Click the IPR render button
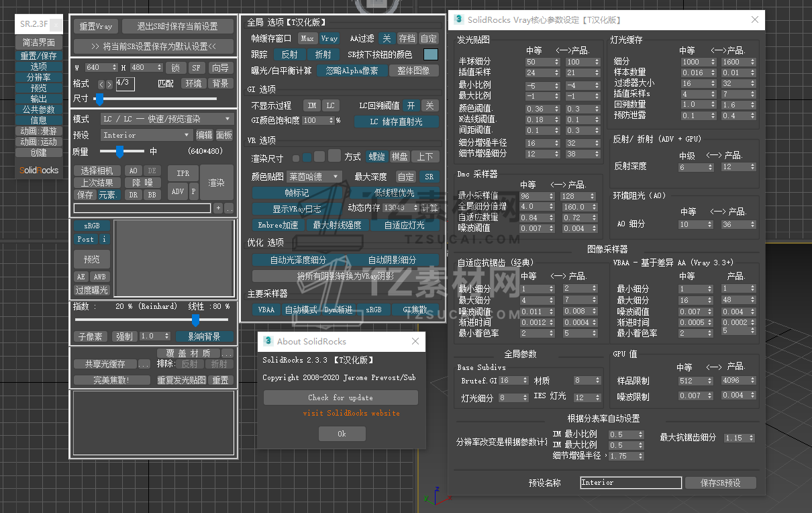 [183, 173]
